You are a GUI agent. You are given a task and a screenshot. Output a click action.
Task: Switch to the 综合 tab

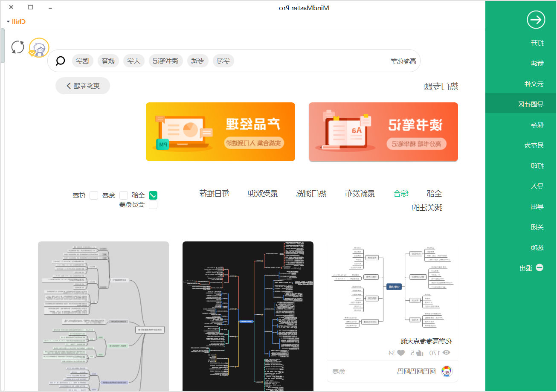(x=401, y=194)
